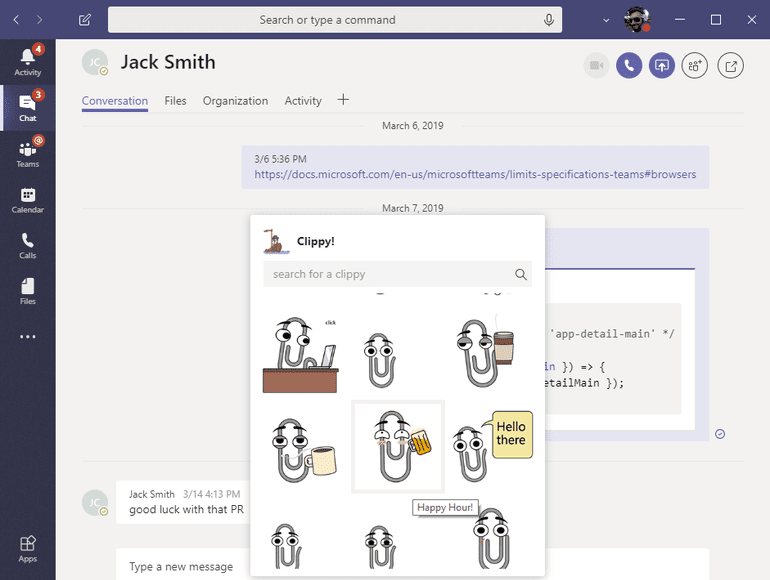
Task: Open Files in the left sidebar
Action: [x=28, y=291]
